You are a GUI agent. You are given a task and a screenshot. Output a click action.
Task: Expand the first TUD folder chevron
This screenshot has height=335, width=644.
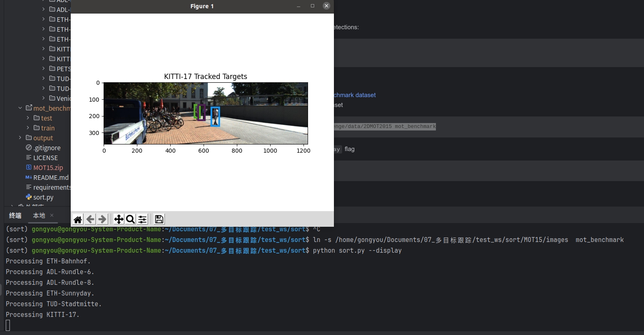(44, 78)
